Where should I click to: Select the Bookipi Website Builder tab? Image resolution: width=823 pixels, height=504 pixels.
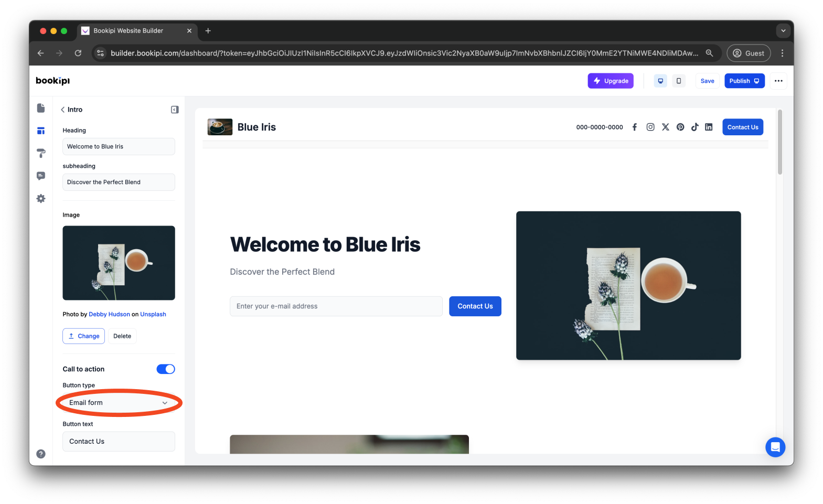click(137, 31)
